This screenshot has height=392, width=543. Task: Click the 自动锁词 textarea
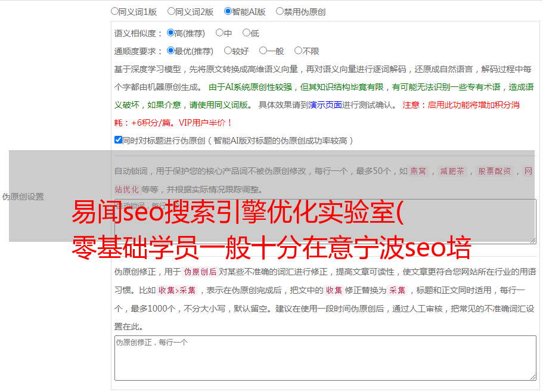[x=325, y=222]
